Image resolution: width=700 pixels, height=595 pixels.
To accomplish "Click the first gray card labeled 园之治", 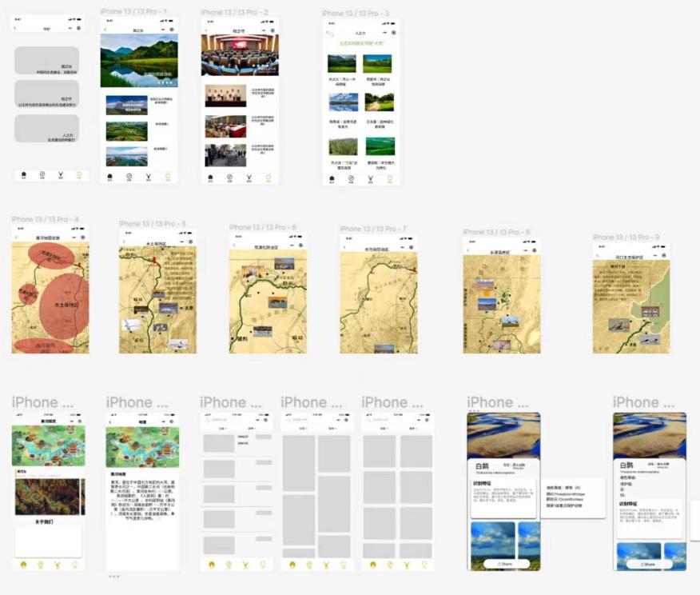I will tap(47, 61).
